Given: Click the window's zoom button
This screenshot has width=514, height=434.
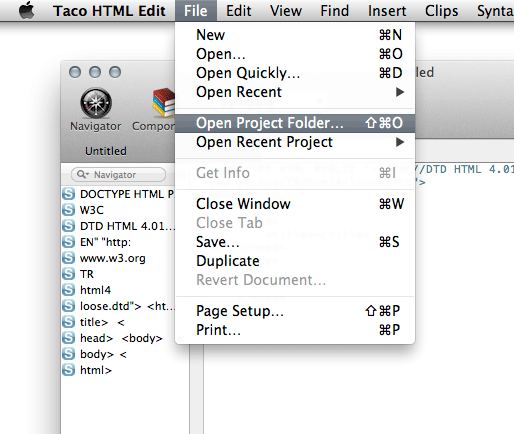Looking at the screenshot, I should (x=115, y=72).
